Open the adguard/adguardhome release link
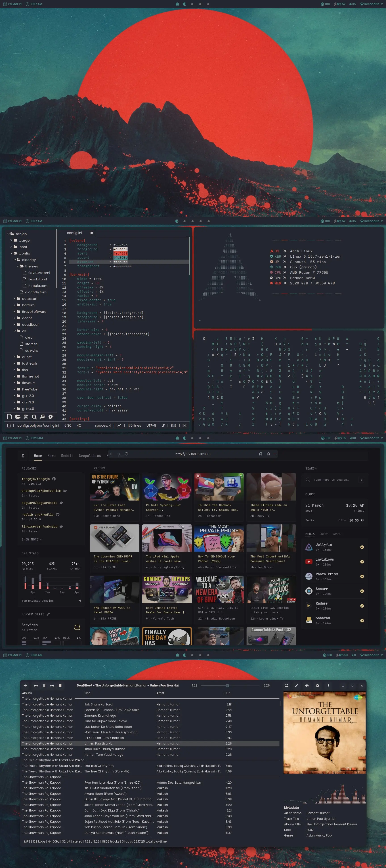 40,503
